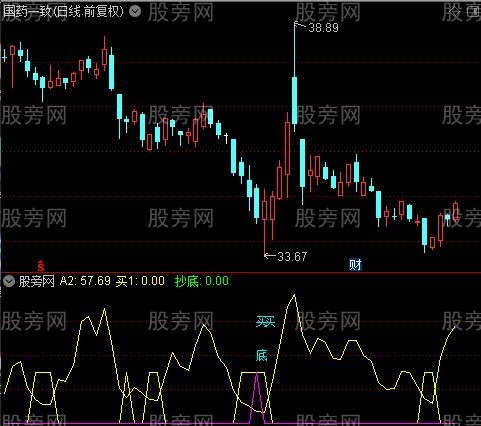The image size is (481, 426).
Task: Expand the indicator panel dropdown arrow
Action: point(9,281)
